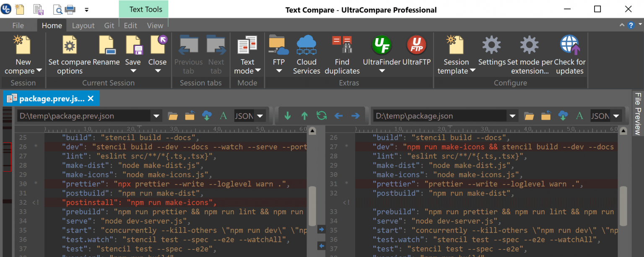Toggle the Text Tools tab
This screenshot has width=644, height=257.
tap(143, 8)
